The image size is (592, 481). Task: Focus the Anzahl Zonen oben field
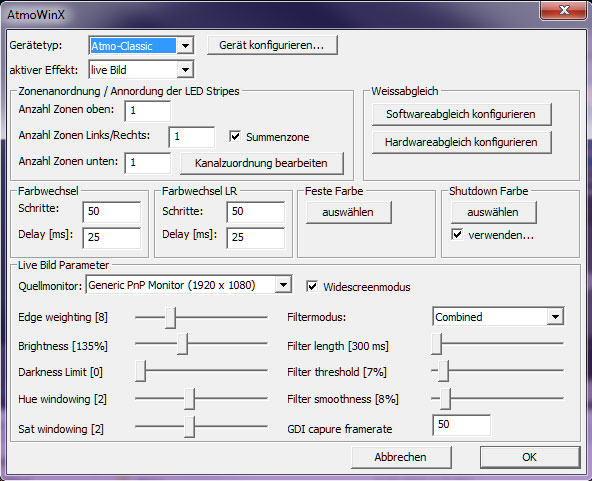(x=148, y=111)
